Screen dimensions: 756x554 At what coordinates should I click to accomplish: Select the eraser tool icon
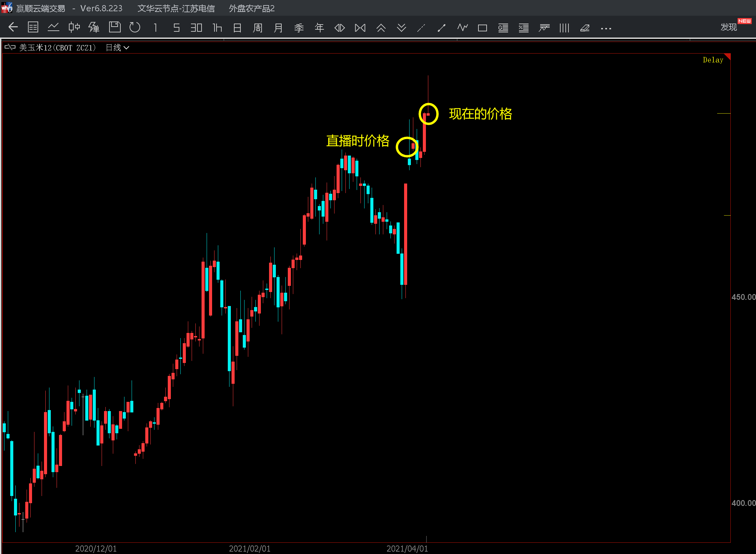585,28
